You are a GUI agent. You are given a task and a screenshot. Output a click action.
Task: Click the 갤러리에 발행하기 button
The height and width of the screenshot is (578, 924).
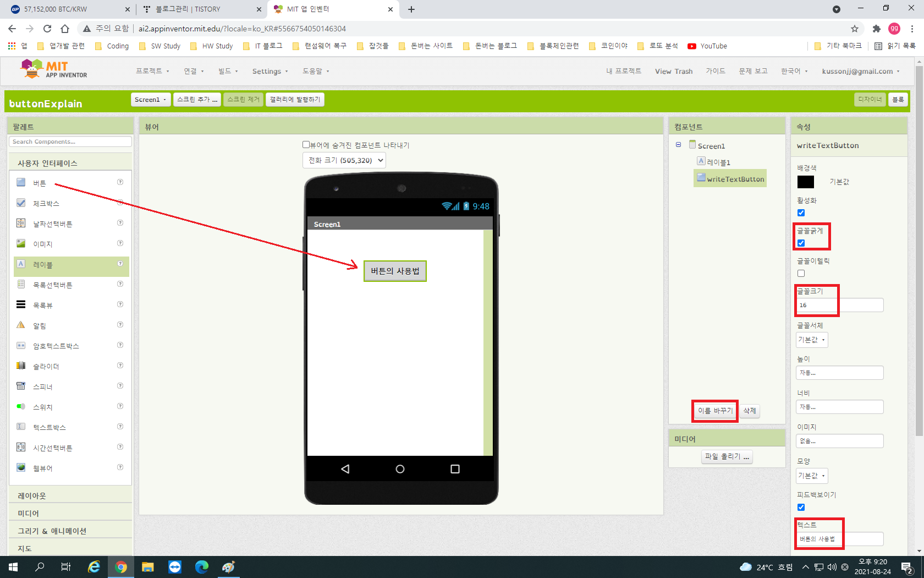click(295, 99)
